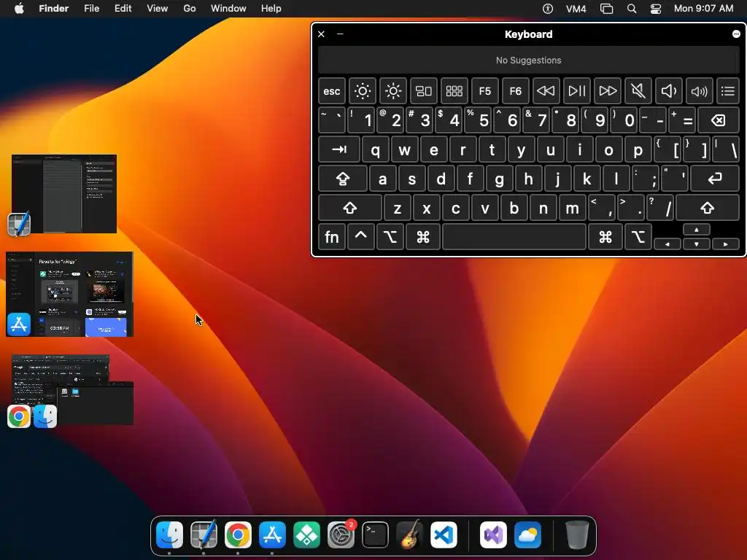This screenshot has height=560, width=747.
Task: Tap the left arrow key
Action: [x=667, y=244]
